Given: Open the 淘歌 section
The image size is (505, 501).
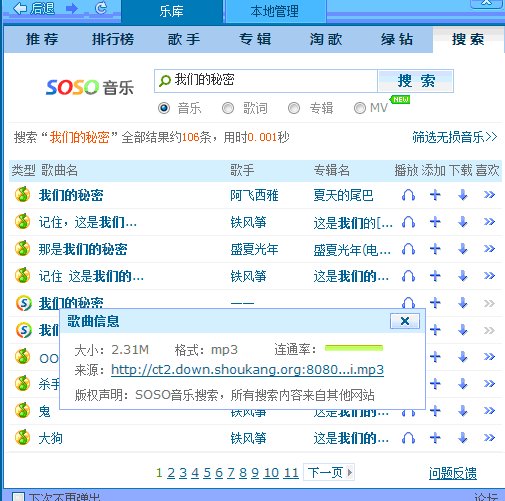Looking at the screenshot, I should [326, 39].
